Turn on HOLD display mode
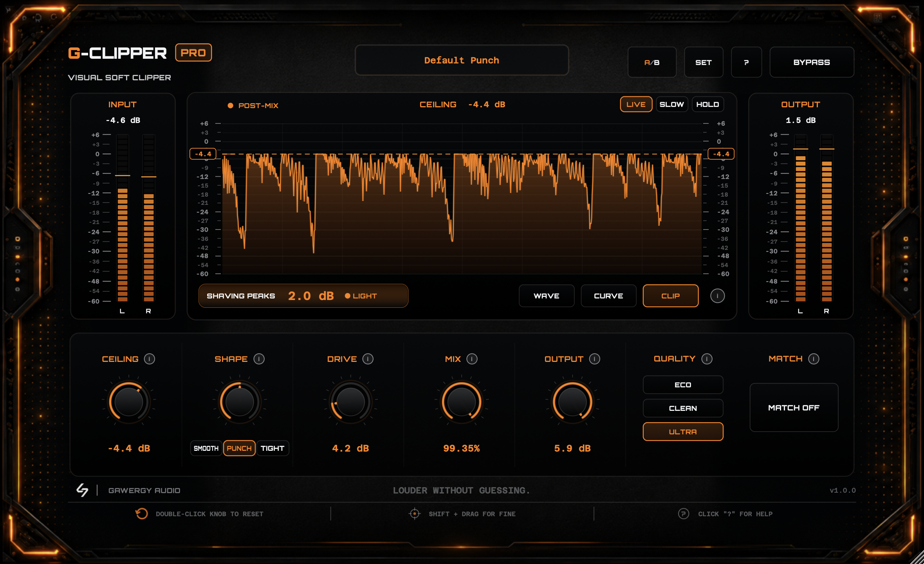Viewport: 924px width, 564px height. 708,104
